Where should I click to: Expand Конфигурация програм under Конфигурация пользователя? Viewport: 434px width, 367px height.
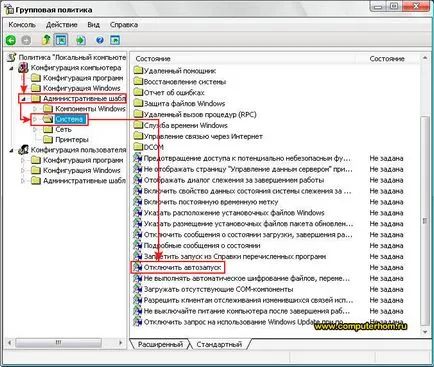[x=23, y=160]
